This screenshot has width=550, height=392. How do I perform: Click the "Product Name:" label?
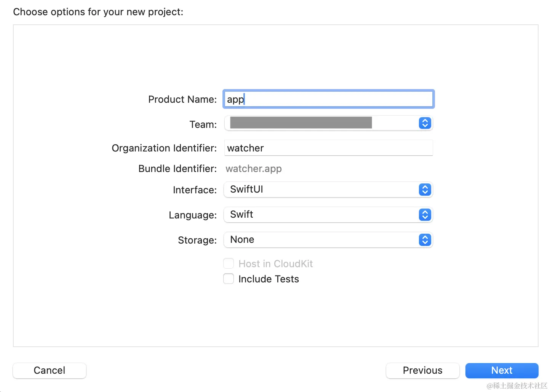point(182,99)
